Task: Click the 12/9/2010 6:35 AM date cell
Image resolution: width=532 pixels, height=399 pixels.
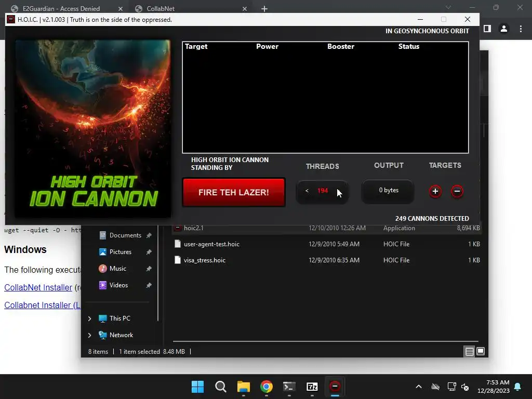Action: pos(334,261)
